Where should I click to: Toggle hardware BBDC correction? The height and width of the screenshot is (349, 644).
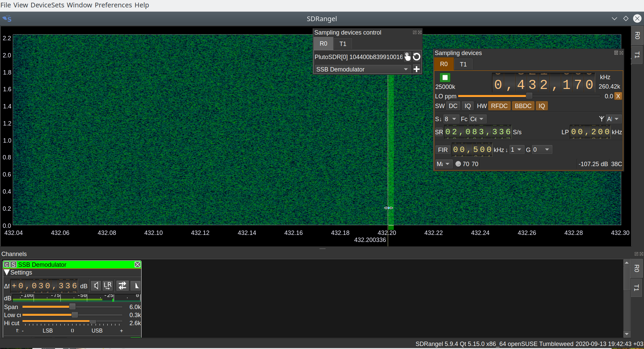[x=523, y=106]
